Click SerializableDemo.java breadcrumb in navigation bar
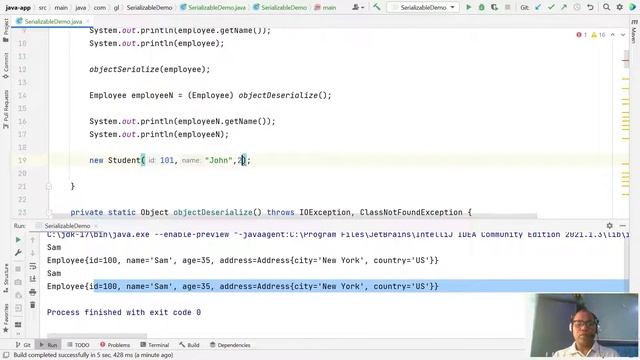640x360 pixels. click(x=213, y=7)
